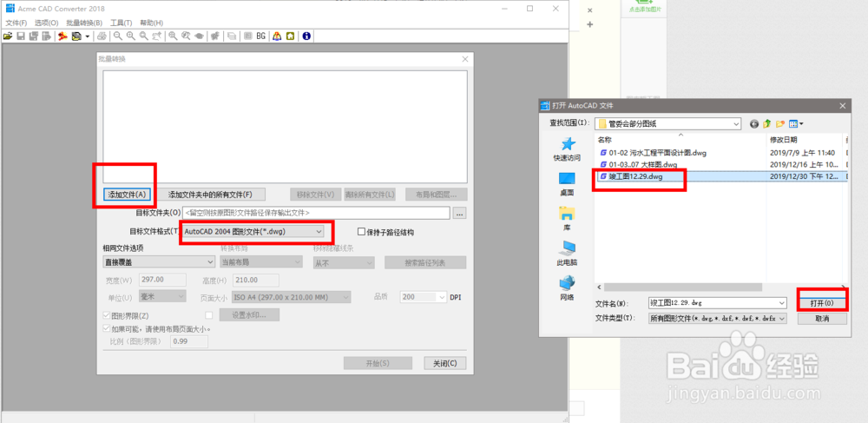Click the Zoom Out magnifier icon
Viewport: 868px width, 423px height.
(117, 36)
